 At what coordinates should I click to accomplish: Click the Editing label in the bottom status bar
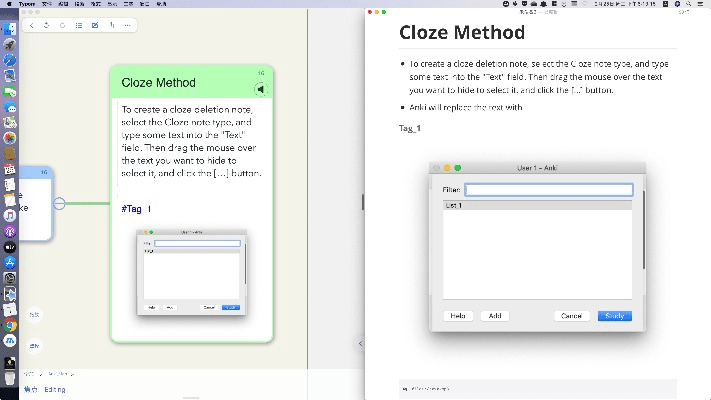[55, 389]
